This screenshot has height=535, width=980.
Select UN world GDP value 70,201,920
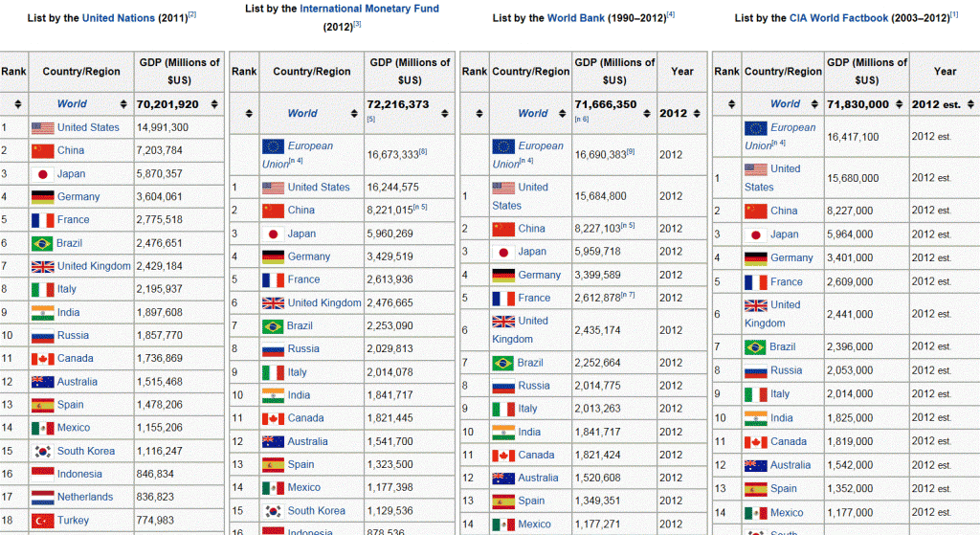coord(167,104)
